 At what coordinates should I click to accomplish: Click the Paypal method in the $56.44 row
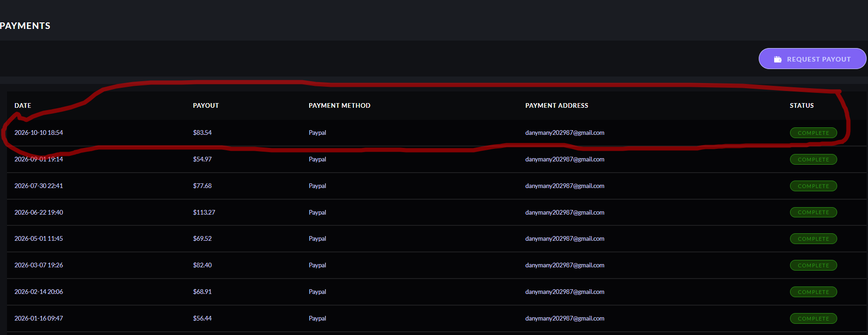pyautogui.click(x=318, y=318)
